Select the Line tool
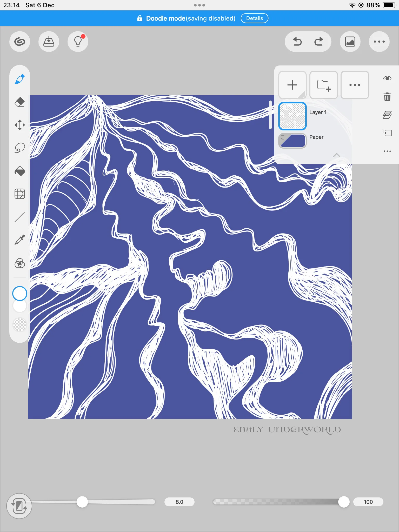The width and height of the screenshot is (399, 532). click(x=20, y=217)
